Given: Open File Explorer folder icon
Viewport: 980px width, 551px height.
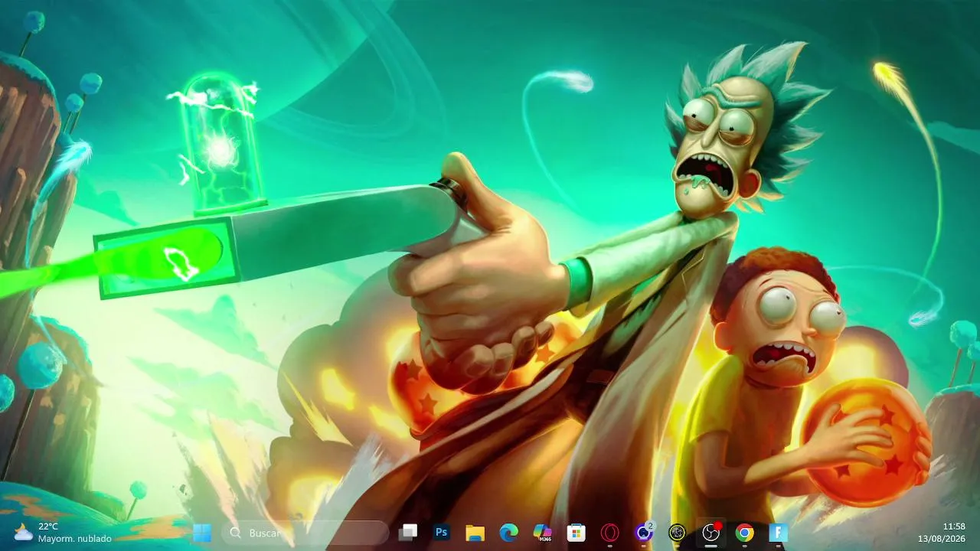Looking at the screenshot, I should click(x=475, y=533).
